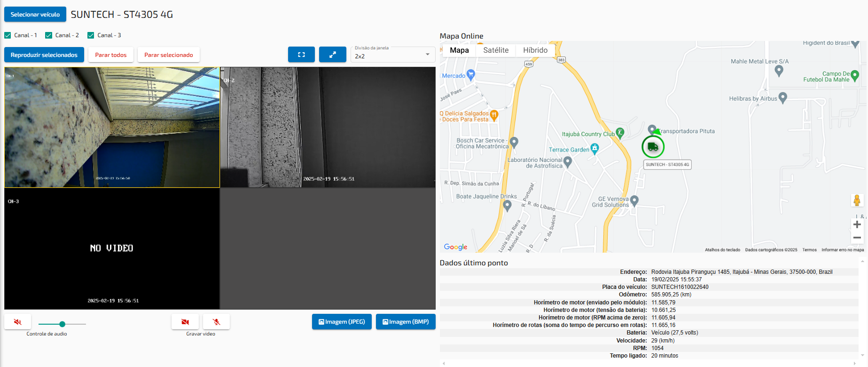Select the CH-2 video feed
Screen dimensions: 868x367
click(x=328, y=127)
